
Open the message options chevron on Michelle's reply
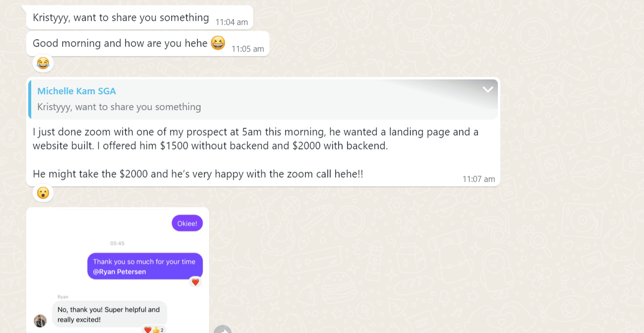coord(488,89)
